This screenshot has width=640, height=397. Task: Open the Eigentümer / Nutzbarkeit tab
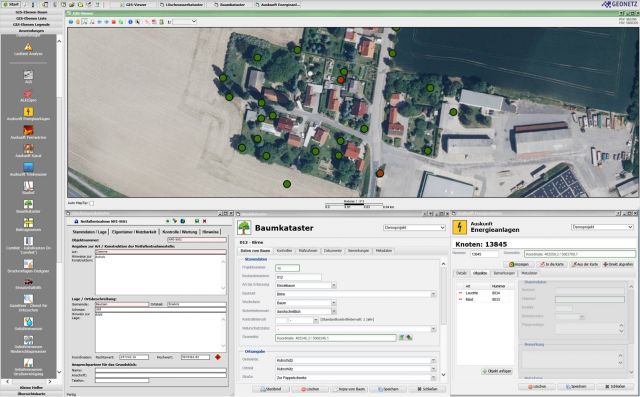click(x=134, y=232)
